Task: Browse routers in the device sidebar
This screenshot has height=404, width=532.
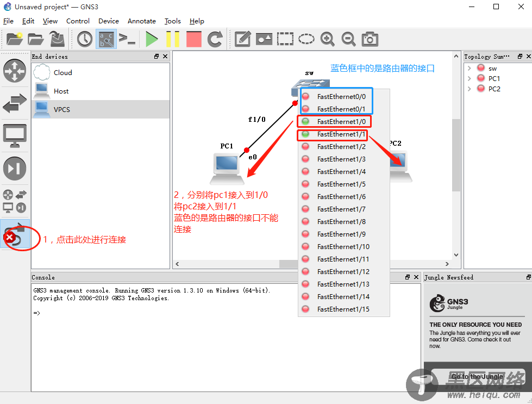Action: (15, 71)
